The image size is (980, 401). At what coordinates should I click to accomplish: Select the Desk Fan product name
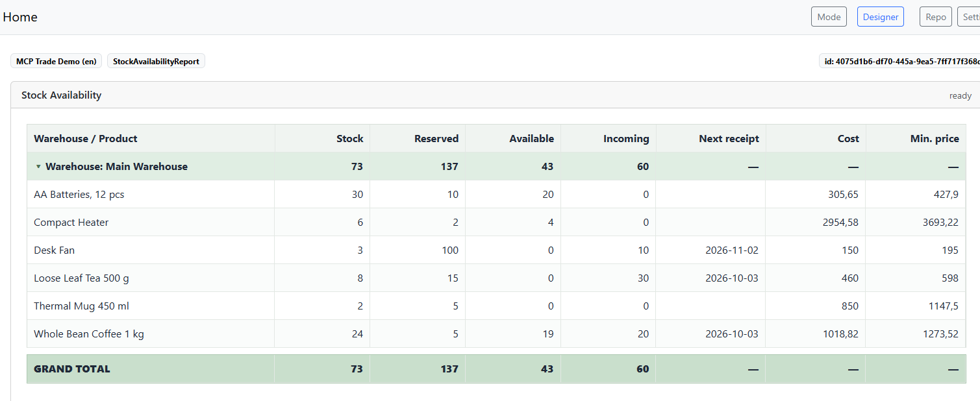click(x=55, y=250)
